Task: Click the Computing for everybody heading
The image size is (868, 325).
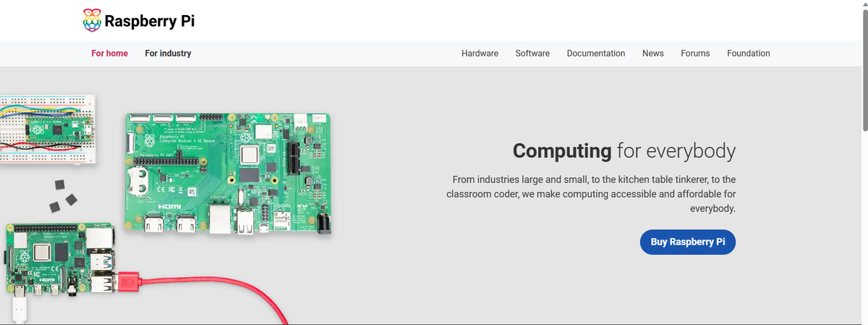Action: coord(624,151)
